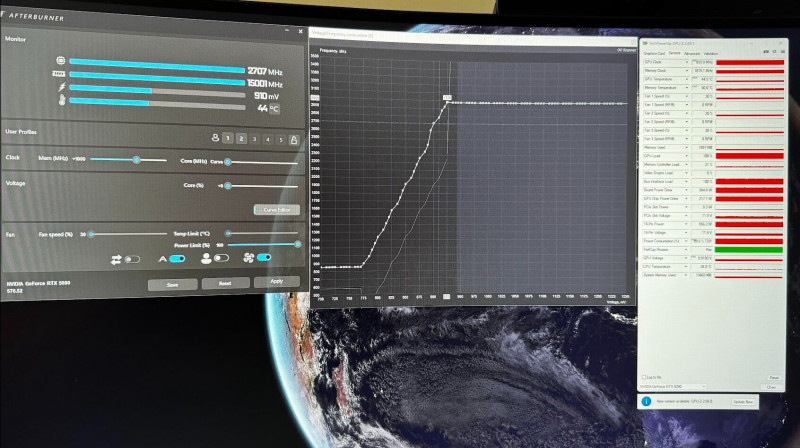Screen dimensions: 800x448
Task: Click the GPU core clock chip icon in Afterburner
Action: [61, 61]
